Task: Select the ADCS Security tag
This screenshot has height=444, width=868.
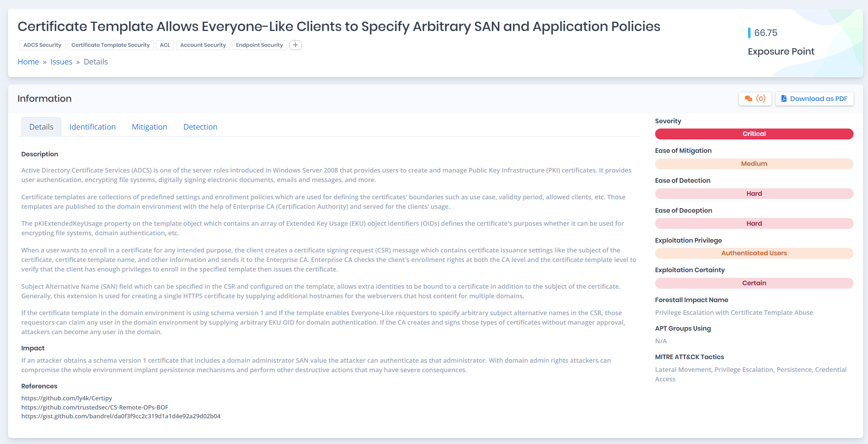Action: 42,45
